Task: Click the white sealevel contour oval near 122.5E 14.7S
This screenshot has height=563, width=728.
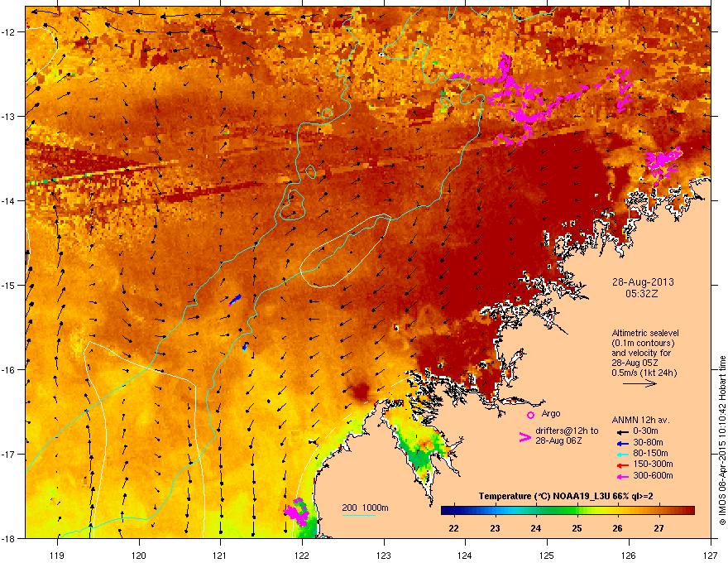Action: tap(344, 251)
